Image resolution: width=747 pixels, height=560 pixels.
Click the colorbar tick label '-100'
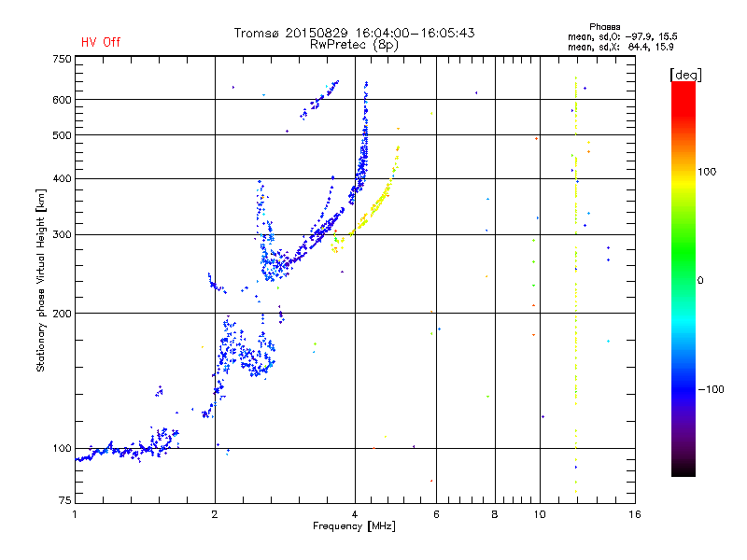[711, 389]
